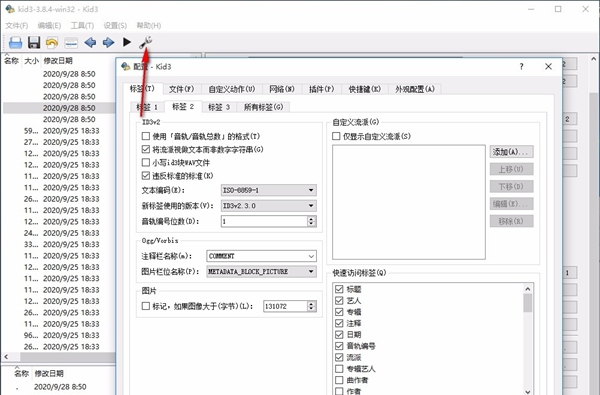
Task: Open 帮助(H) menu in main window
Action: (x=149, y=26)
